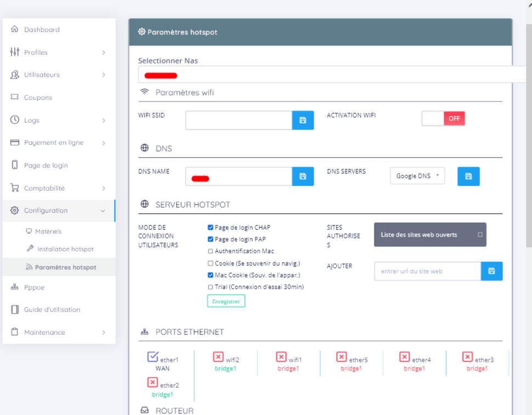Click save icon next to website URL field
The image size is (532, 415).
point(491,271)
